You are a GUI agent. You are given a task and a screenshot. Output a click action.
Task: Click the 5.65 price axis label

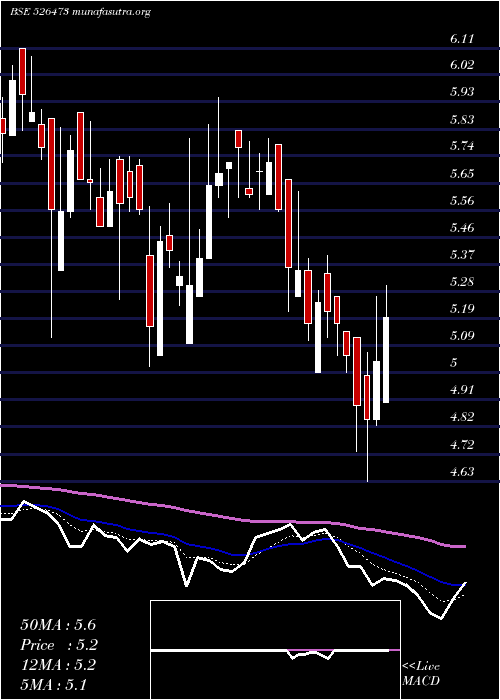(x=462, y=174)
